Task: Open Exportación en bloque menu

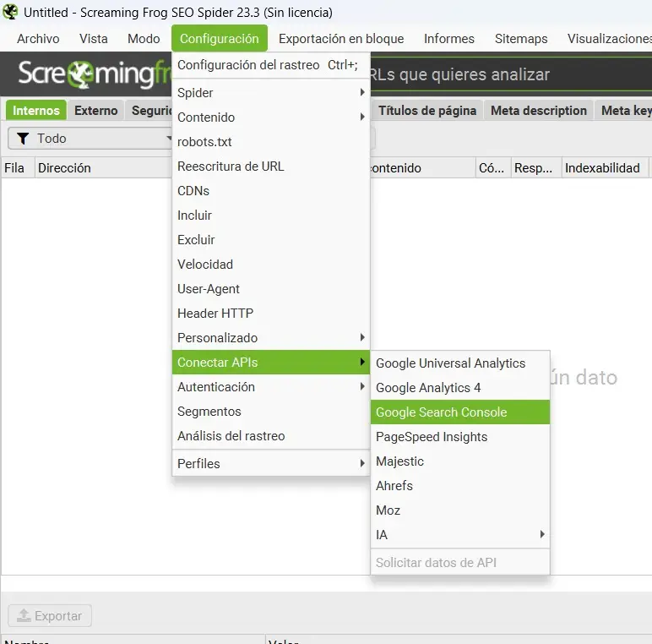Action: [341, 39]
